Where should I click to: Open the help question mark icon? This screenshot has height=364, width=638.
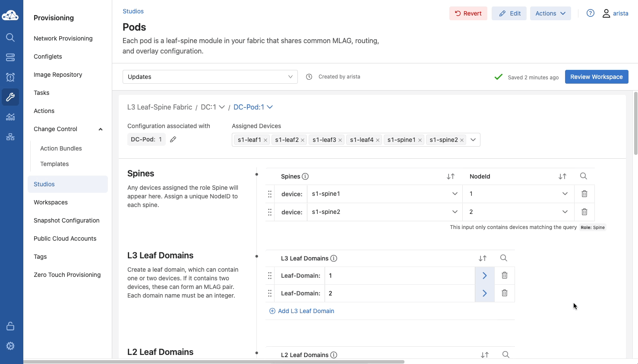(591, 13)
